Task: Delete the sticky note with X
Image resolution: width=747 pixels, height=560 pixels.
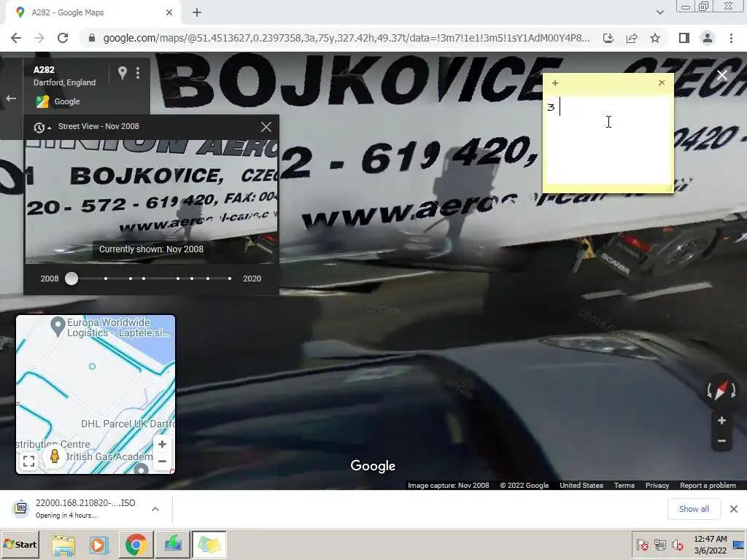Action: (x=661, y=83)
